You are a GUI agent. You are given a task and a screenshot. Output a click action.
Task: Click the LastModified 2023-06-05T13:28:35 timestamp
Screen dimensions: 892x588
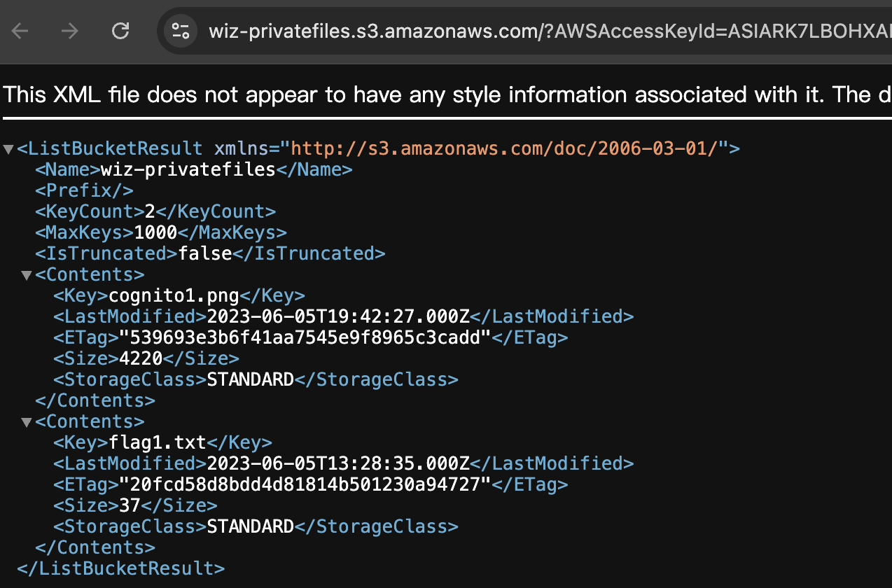coord(337,463)
